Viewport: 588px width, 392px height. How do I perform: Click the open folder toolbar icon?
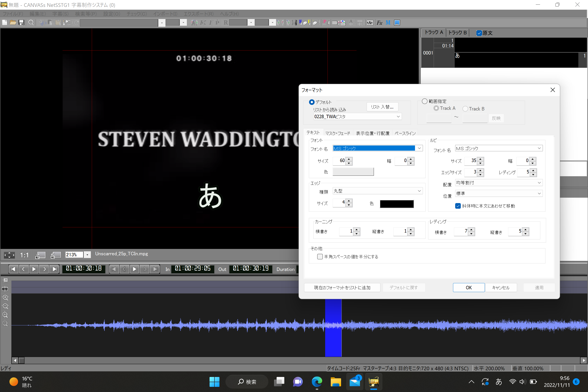pos(13,23)
